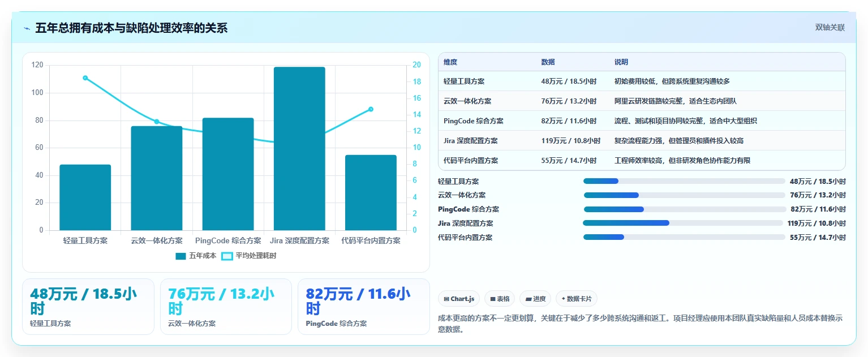Click the 代码平台内置方案 chart bar
This screenshot has width=868, height=357.
tap(371, 192)
